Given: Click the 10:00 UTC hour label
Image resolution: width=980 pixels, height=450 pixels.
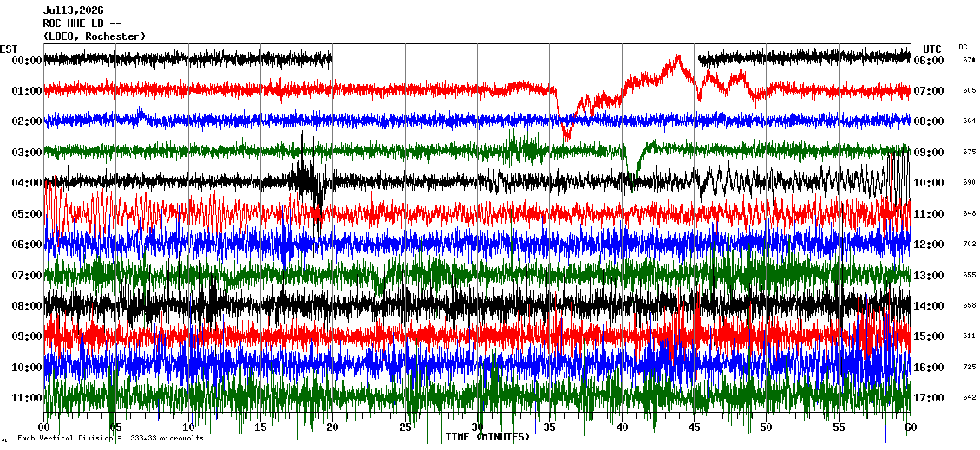Looking at the screenshot, I should coord(929,183).
